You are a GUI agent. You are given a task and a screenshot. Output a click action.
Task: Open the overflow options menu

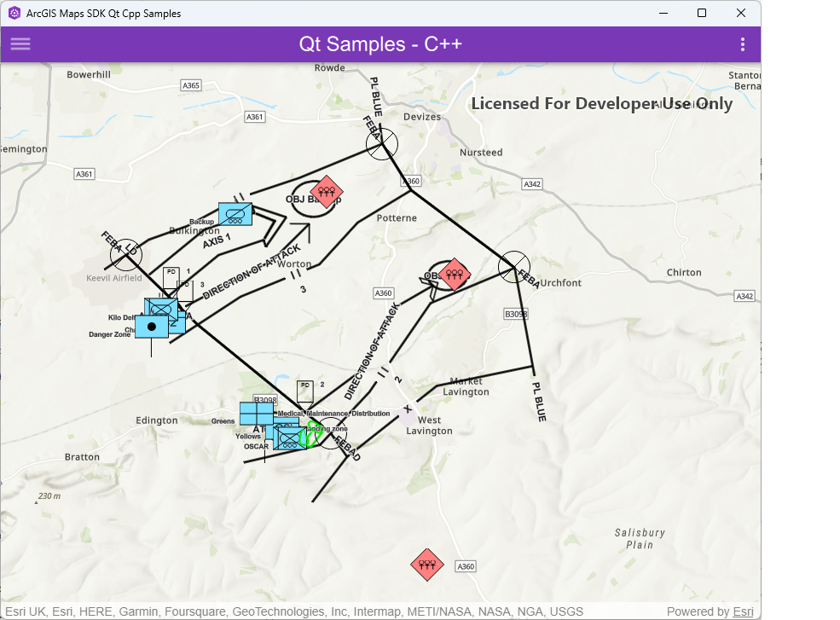coord(741,43)
